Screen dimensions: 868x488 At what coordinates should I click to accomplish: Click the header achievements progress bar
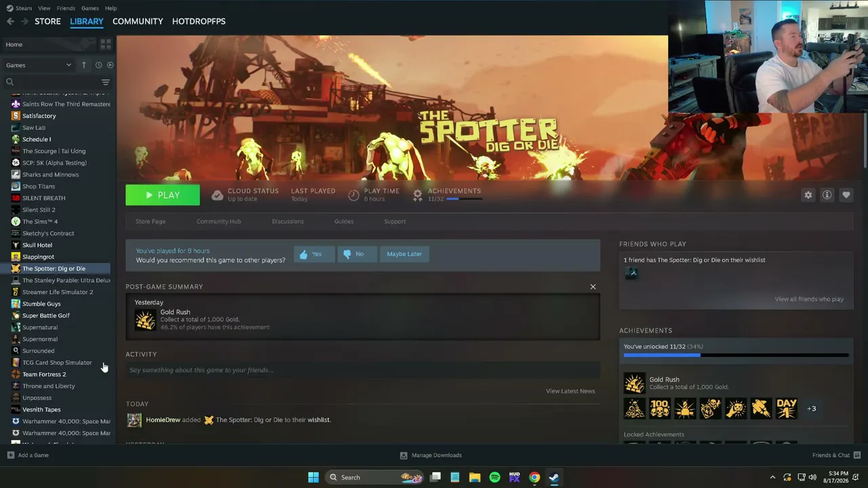pos(464,199)
